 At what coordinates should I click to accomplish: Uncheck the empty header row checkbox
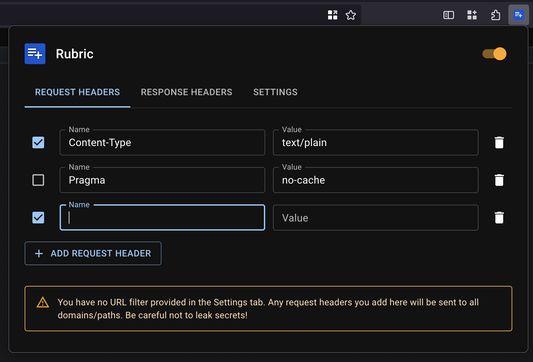[38, 218]
